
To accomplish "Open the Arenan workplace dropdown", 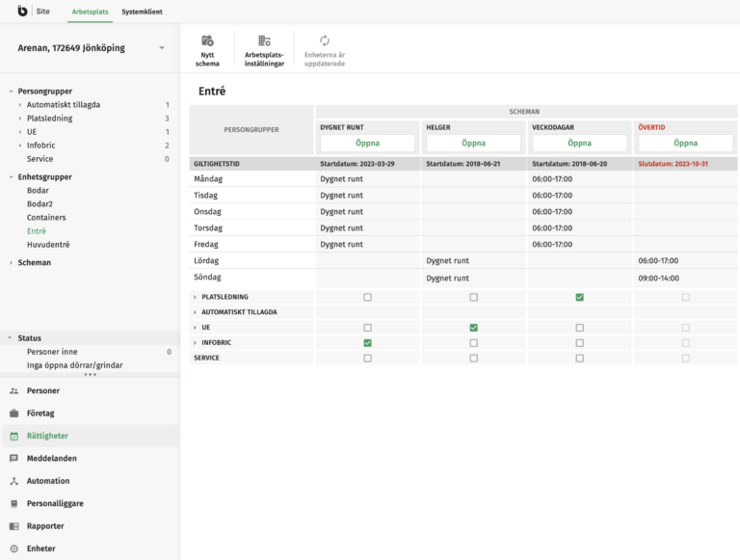I will point(162,48).
